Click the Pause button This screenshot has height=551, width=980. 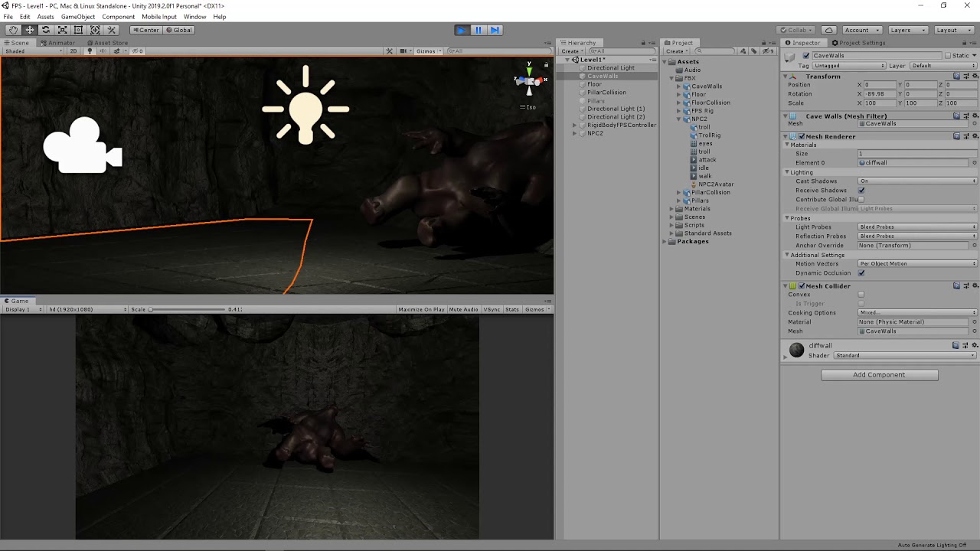pos(478,30)
